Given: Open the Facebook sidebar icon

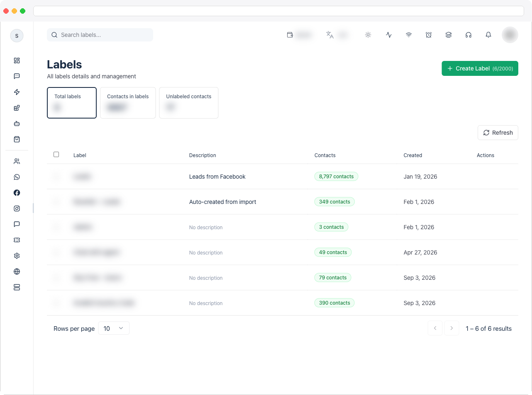Looking at the screenshot, I should point(17,193).
